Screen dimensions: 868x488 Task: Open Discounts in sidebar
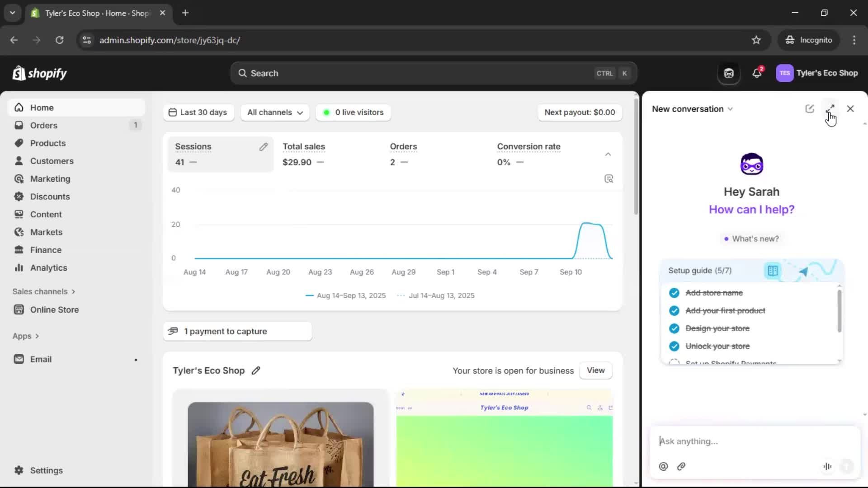click(76, 197)
